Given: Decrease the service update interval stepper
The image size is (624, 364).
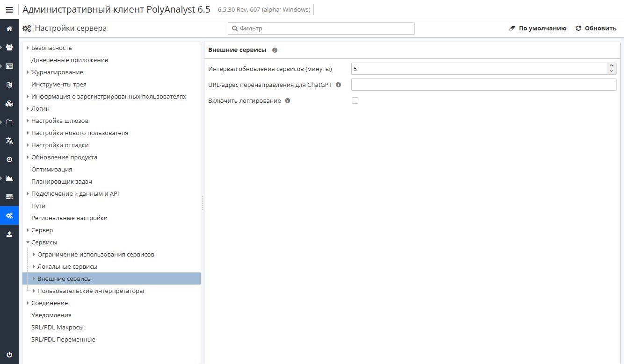Looking at the screenshot, I should point(611,71).
